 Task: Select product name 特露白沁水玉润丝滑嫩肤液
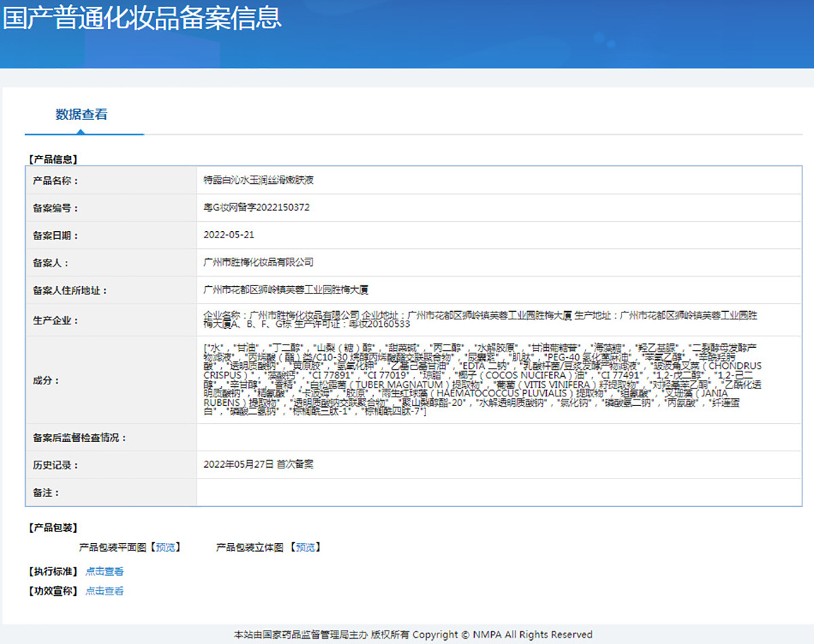click(x=258, y=180)
